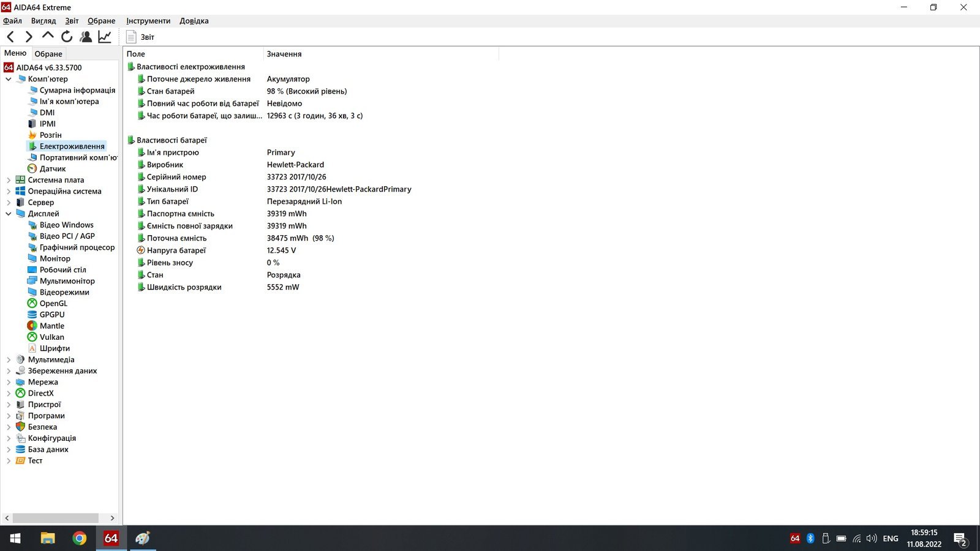This screenshot has height=551, width=980.
Task: Go forward with the right arrow toolbar icon
Action: coord(28,37)
